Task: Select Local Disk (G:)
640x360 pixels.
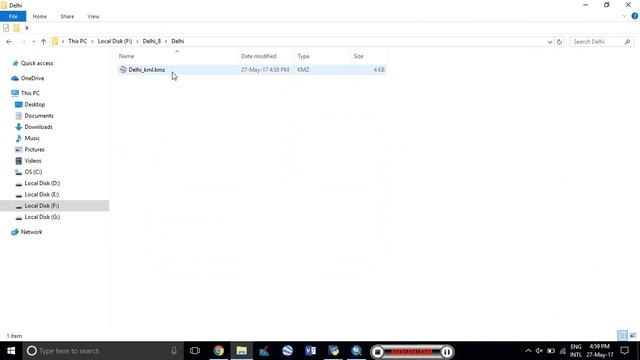Action: pyautogui.click(x=42, y=217)
